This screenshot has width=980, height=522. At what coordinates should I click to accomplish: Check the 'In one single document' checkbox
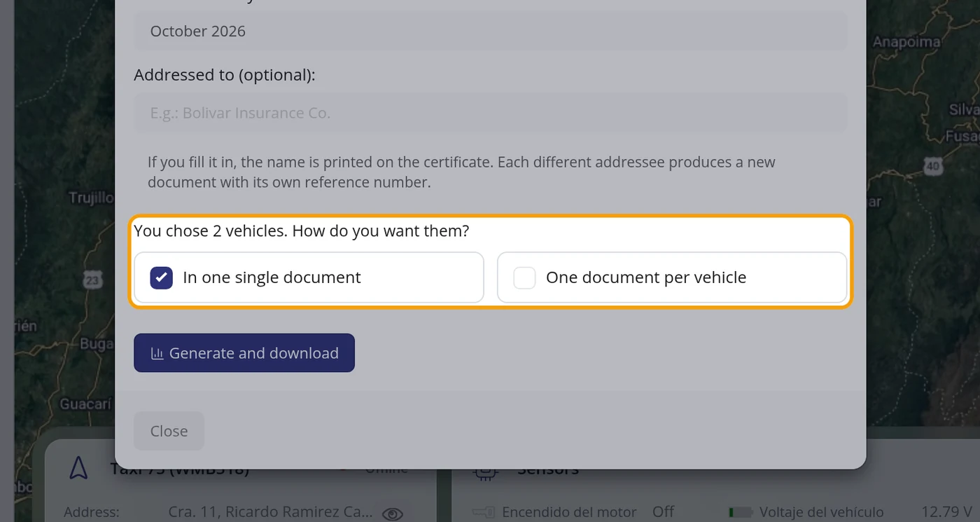[x=162, y=277]
